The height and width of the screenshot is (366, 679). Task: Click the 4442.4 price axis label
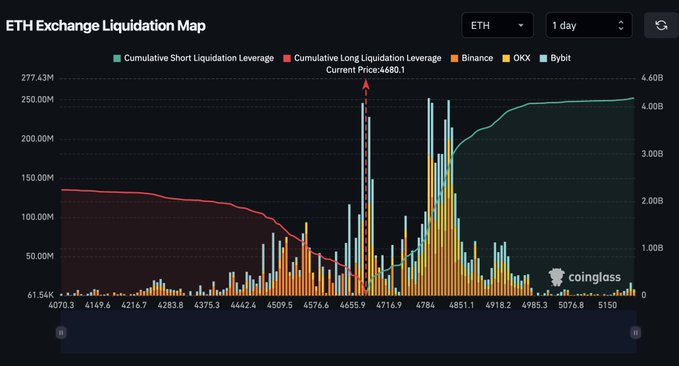pyautogui.click(x=243, y=305)
